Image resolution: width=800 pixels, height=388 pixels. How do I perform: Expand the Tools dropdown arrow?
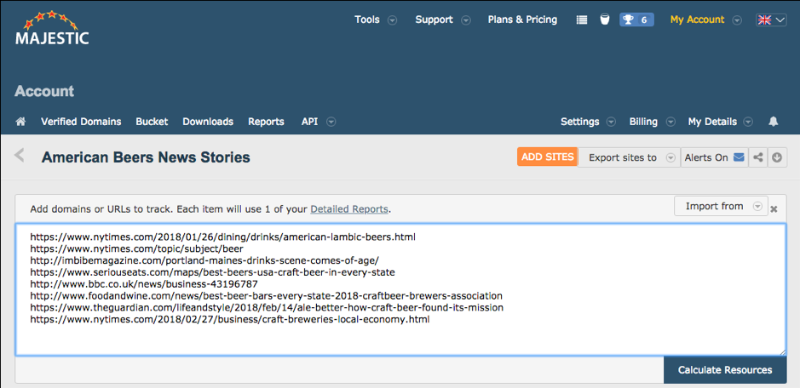(x=392, y=20)
